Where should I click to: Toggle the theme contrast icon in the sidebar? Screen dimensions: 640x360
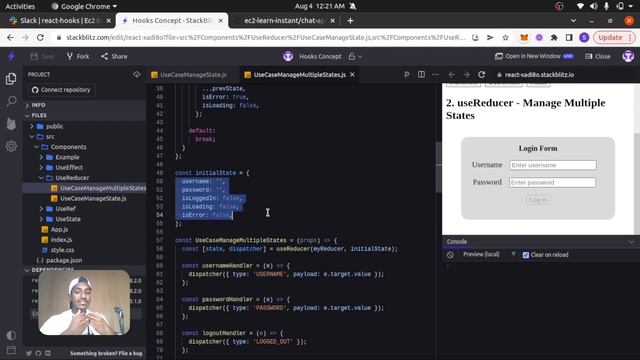pyautogui.click(x=11, y=335)
